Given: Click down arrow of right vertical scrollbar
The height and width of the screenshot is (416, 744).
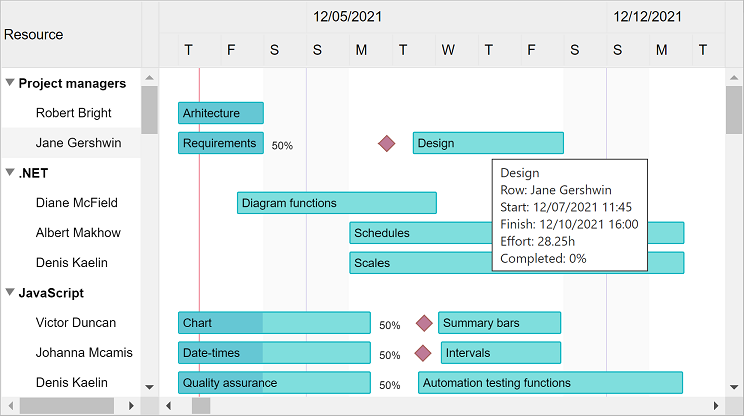Looking at the screenshot, I should pyautogui.click(x=734, y=386).
